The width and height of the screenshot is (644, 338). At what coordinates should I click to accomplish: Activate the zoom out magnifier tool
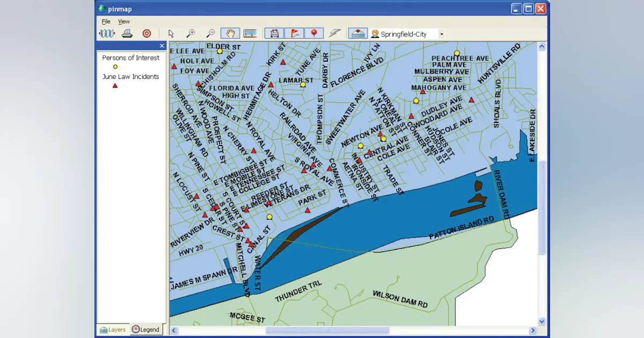click(211, 33)
